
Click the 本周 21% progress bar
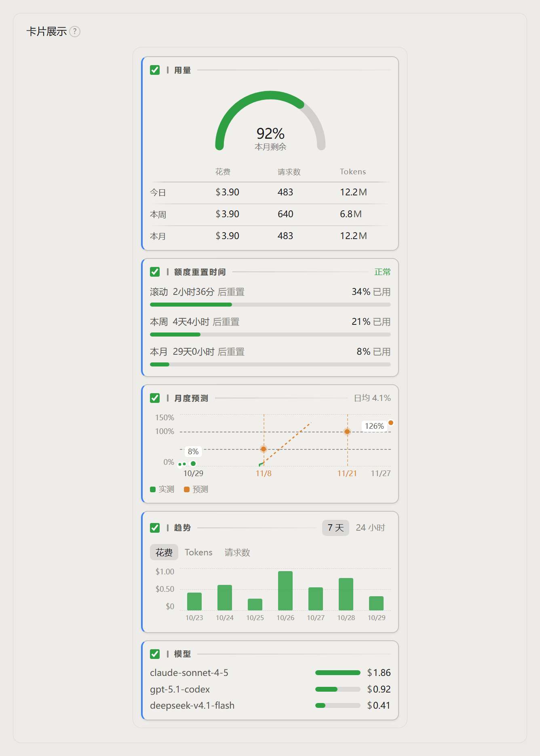pos(270,335)
